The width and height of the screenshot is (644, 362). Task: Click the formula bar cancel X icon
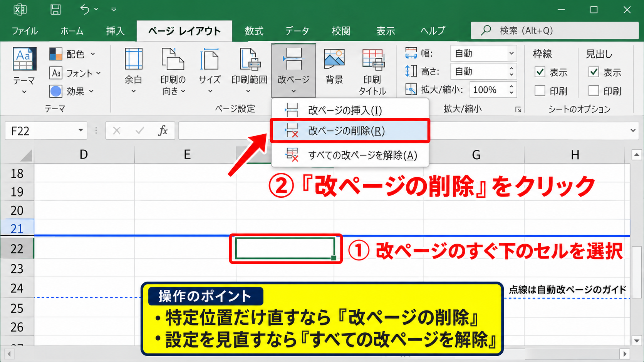click(x=117, y=131)
